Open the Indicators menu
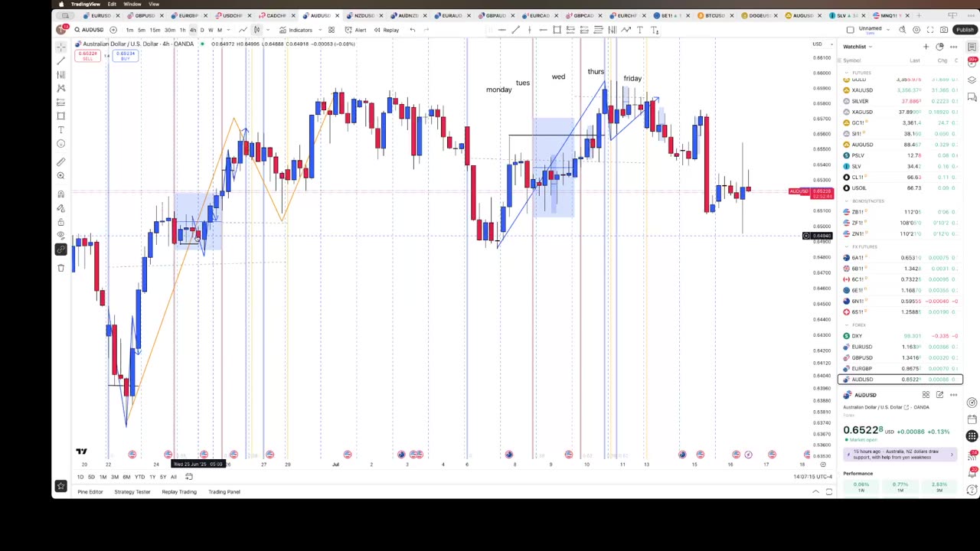The height and width of the screenshot is (551, 980). coord(296,30)
